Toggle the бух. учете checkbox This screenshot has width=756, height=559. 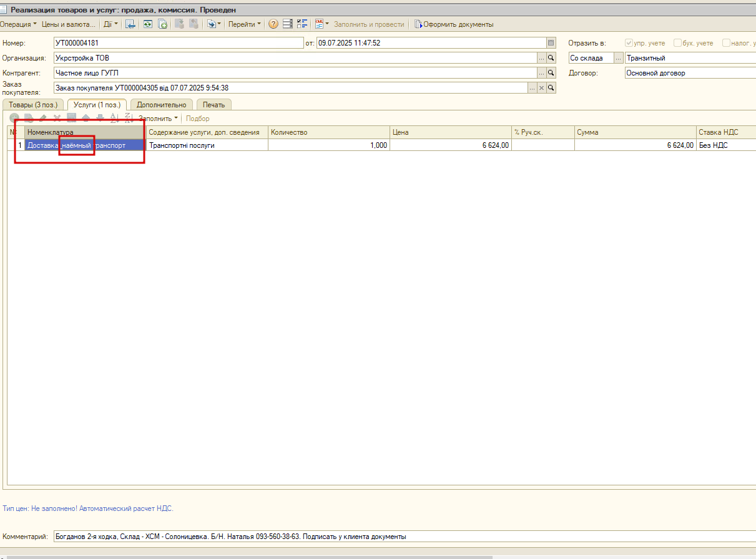[x=677, y=43]
